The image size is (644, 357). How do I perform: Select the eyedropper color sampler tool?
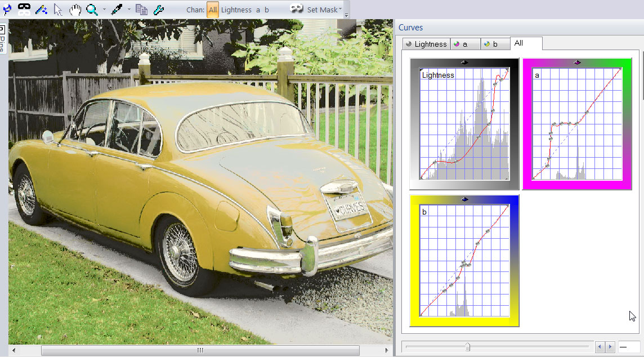(117, 10)
